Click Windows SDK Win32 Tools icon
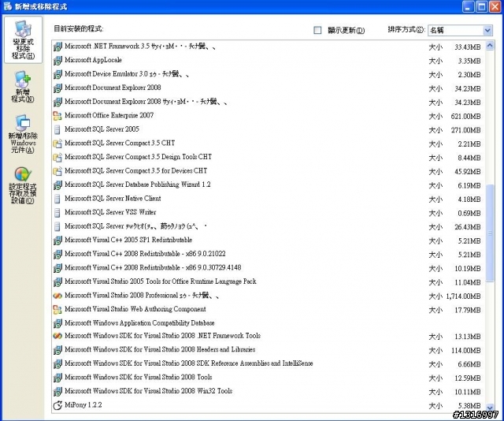The height and width of the screenshot is (421, 504). pos(57,391)
